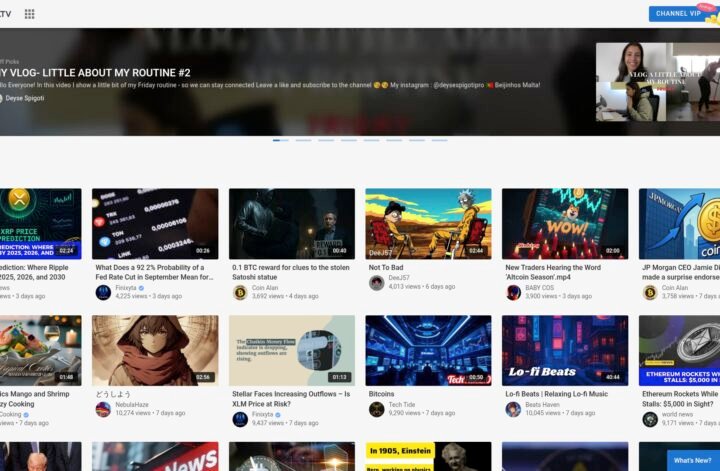Open '0.1 BTC reward for clues' title
Image resolution: width=720 pixels, height=471 pixels.
click(291, 272)
